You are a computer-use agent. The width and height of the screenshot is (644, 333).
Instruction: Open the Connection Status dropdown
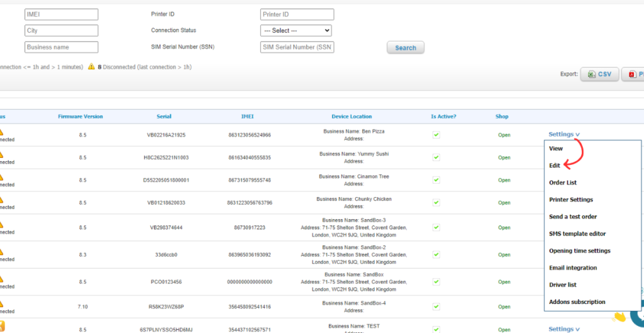(x=296, y=30)
